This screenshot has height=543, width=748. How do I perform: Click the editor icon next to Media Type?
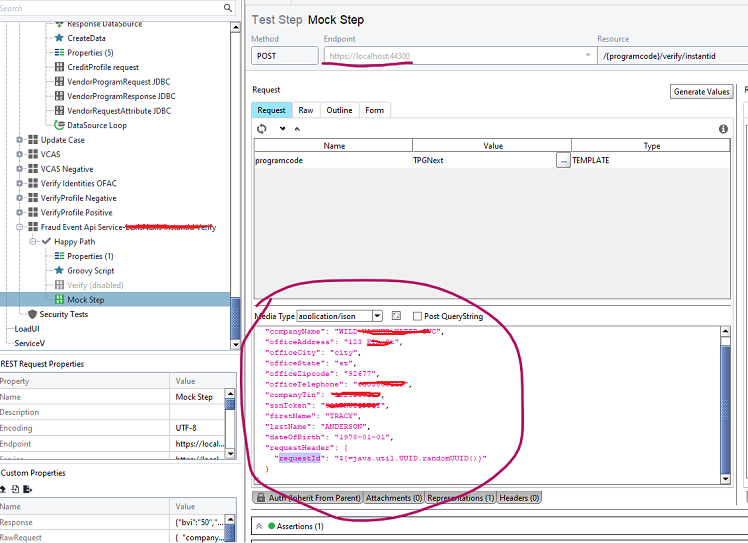pos(396,316)
